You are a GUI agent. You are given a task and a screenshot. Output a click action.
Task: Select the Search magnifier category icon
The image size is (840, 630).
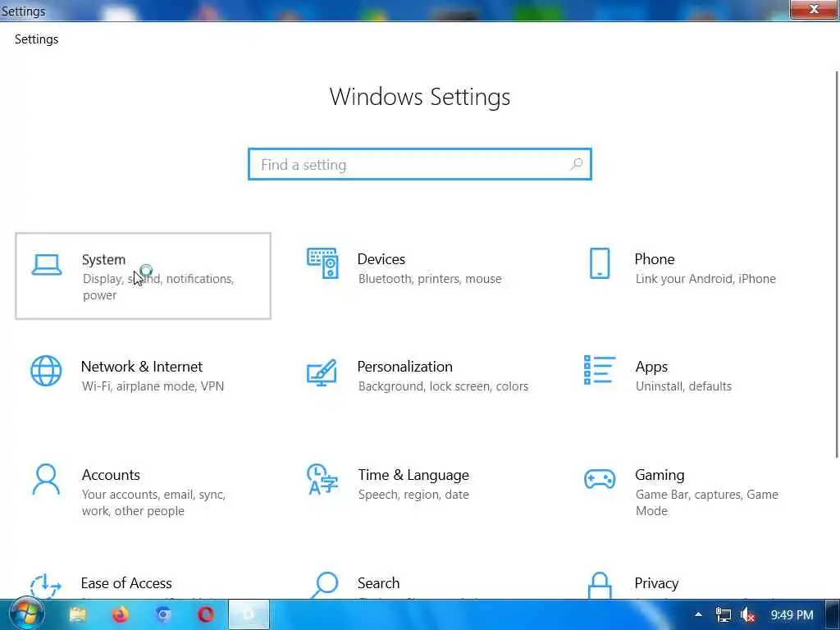[x=325, y=585]
